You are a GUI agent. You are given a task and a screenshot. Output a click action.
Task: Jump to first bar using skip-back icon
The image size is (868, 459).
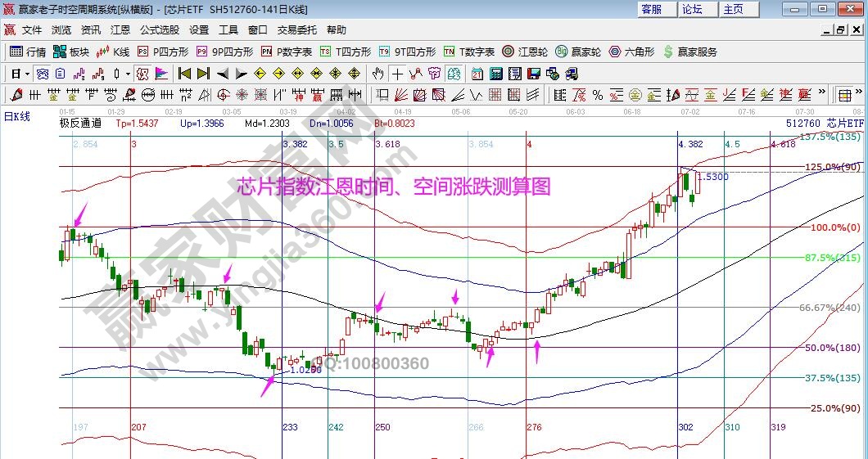pyautogui.click(x=185, y=74)
